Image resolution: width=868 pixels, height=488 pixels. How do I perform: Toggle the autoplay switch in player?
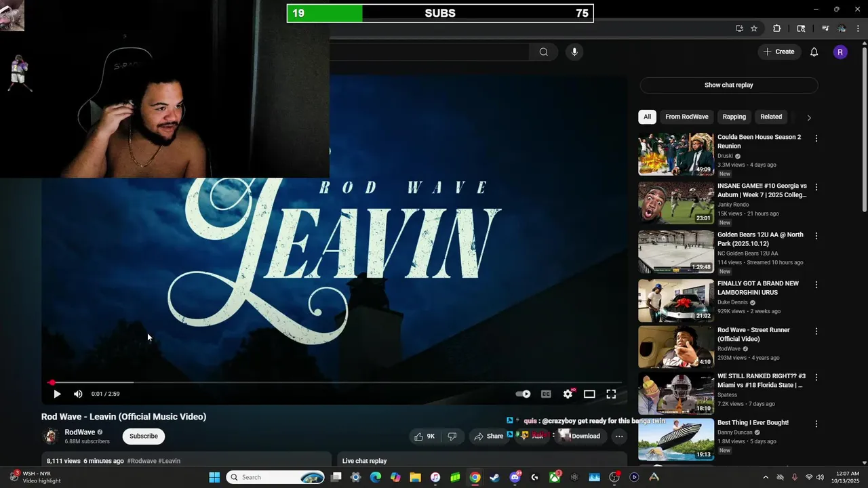point(523,394)
